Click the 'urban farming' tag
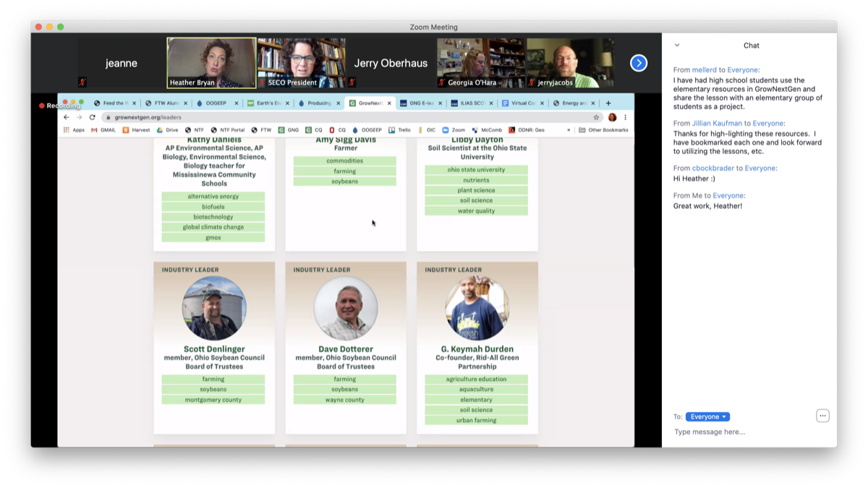Screen dimensions: 868x488 [476, 420]
